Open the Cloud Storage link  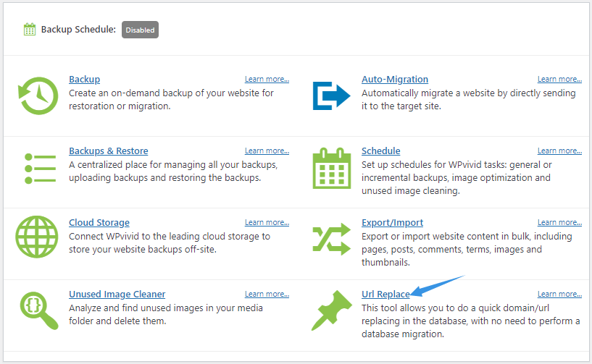click(x=99, y=223)
